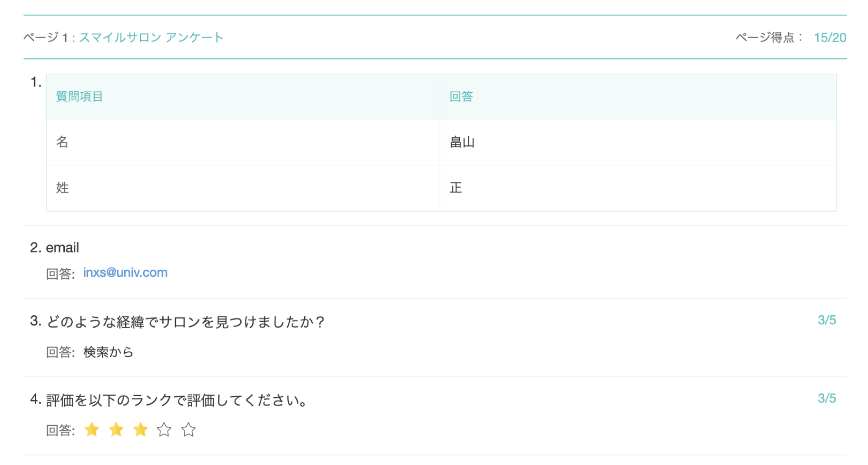Click the 15/20 page score
This screenshot has height=465, width=868.
click(x=830, y=38)
